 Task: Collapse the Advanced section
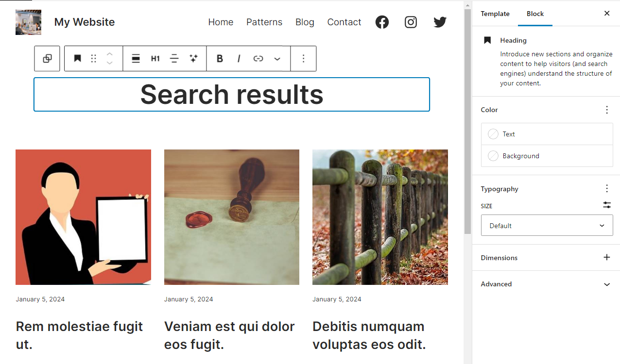coord(606,284)
